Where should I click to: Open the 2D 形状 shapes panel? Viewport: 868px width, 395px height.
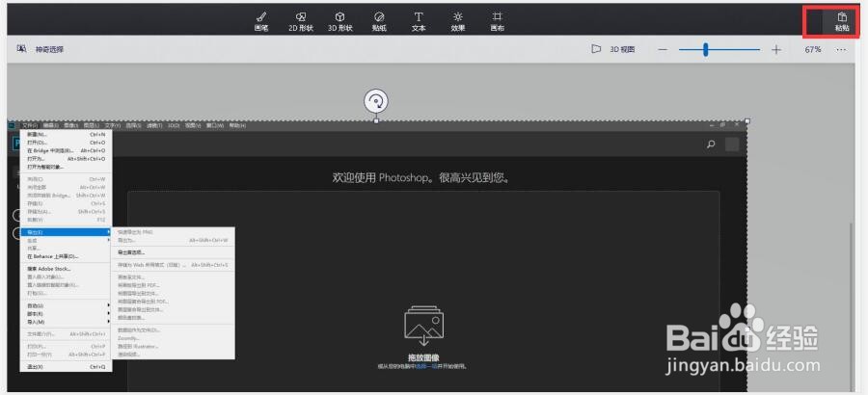[x=301, y=21]
